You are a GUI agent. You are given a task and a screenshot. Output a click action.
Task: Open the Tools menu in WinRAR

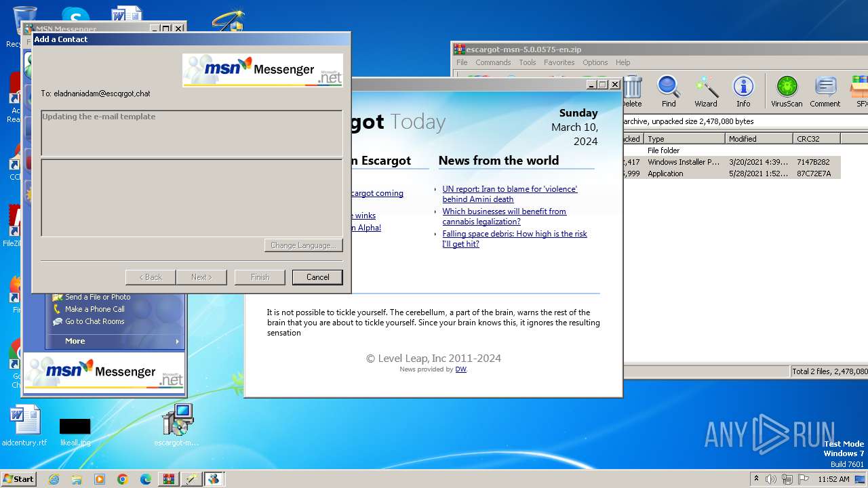(x=528, y=62)
